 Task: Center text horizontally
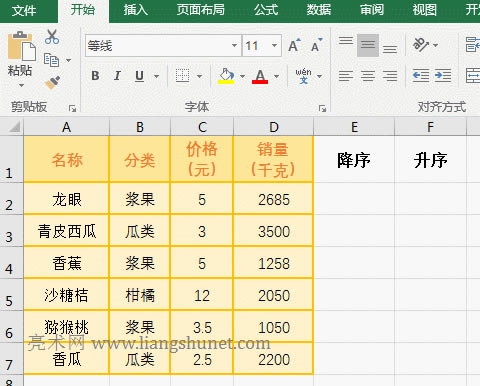[368, 76]
